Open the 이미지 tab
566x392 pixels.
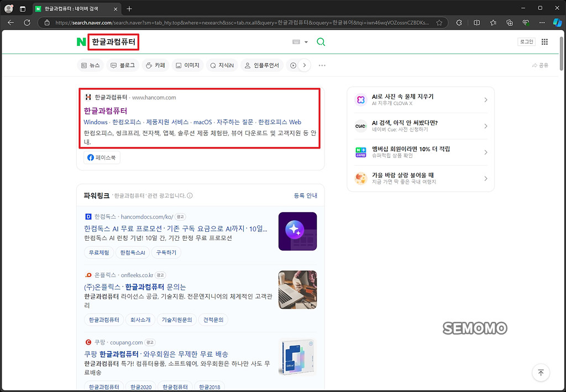[188, 65]
